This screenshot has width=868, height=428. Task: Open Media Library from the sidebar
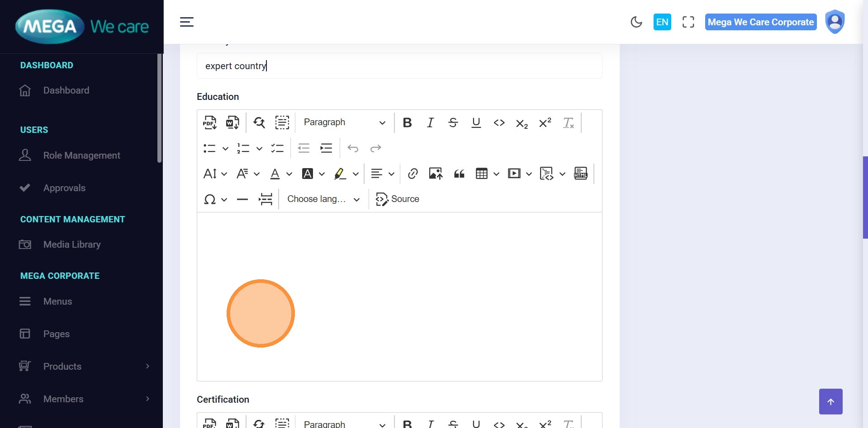(72, 245)
